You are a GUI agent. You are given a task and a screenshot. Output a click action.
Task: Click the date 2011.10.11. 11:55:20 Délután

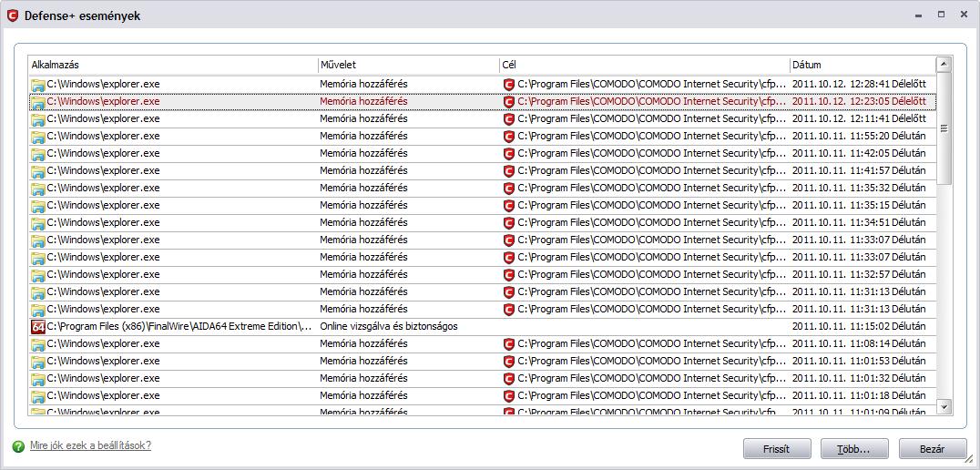(859, 136)
